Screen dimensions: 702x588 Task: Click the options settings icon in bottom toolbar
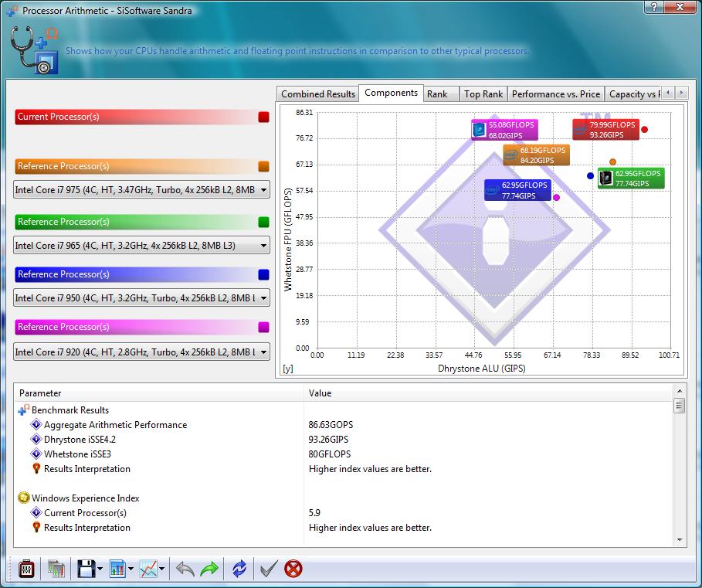26,569
